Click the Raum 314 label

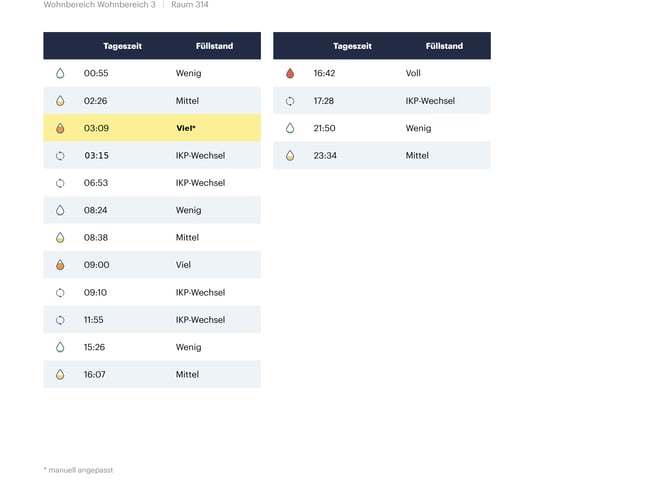click(x=190, y=5)
